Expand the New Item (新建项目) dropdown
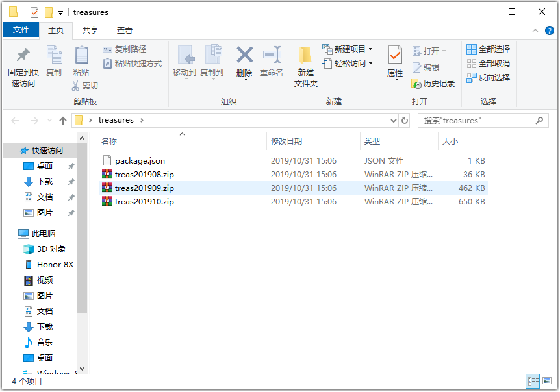The width and height of the screenshot is (560, 392). [371, 49]
